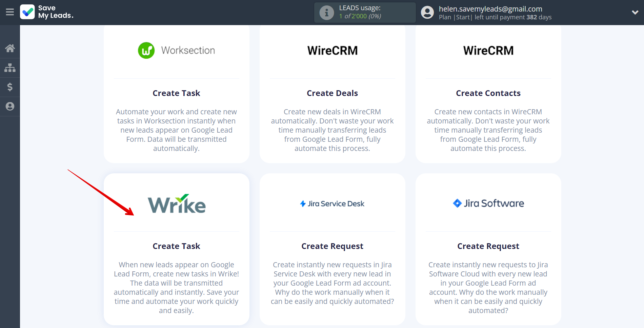
Task: Select Jira Software Create Request title
Action: pos(488,246)
